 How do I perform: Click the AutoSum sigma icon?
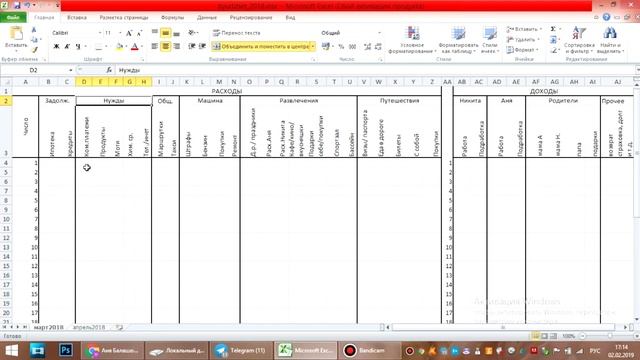click(x=553, y=29)
